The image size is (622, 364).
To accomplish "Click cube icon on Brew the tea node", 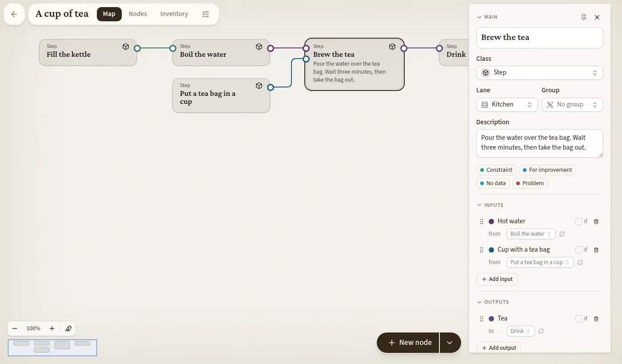I will click(392, 47).
